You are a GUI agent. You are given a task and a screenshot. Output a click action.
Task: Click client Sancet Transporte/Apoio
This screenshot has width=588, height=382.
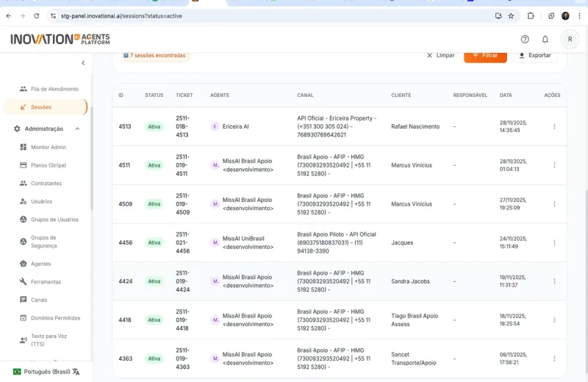click(414, 358)
